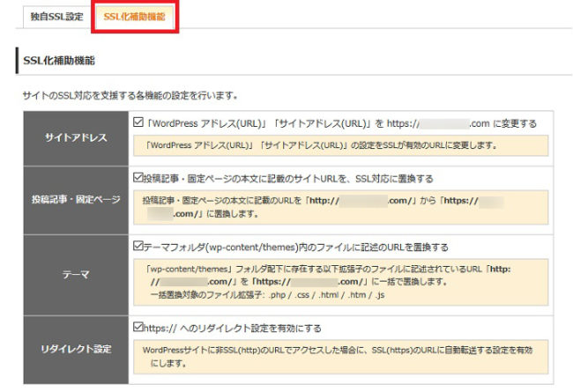Screen dimensions: 573x392
Task: Click the 「WordPress アドレス(URL)」 checkbox label text
Action: click(340, 123)
